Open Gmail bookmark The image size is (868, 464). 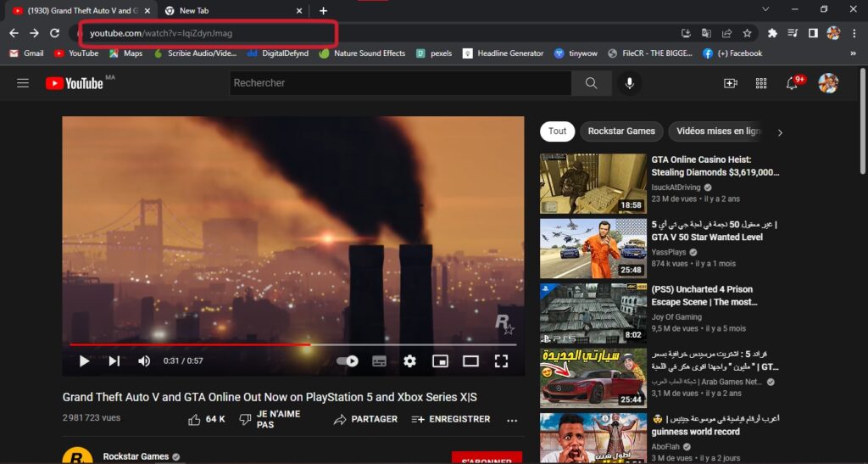tap(26, 53)
